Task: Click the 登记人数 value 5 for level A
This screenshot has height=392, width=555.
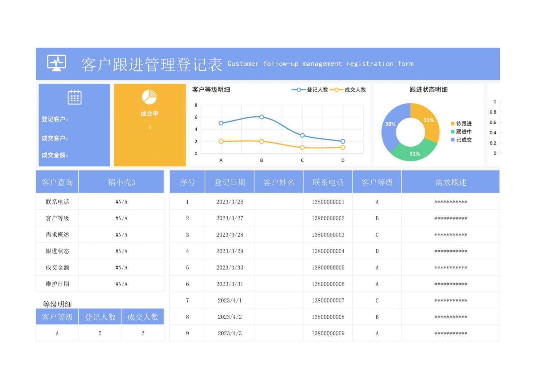Action: 100,333
